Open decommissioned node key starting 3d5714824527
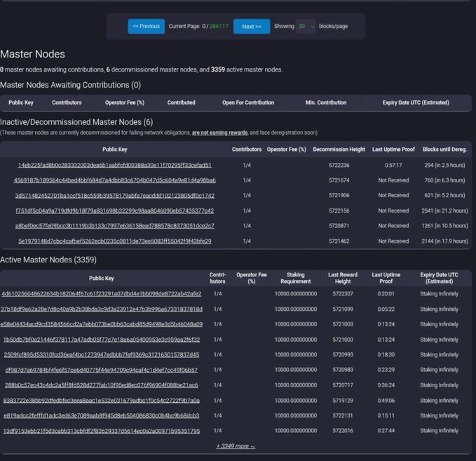This screenshot has width=476, height=461. pyautogui.click(x=115, y=196)
